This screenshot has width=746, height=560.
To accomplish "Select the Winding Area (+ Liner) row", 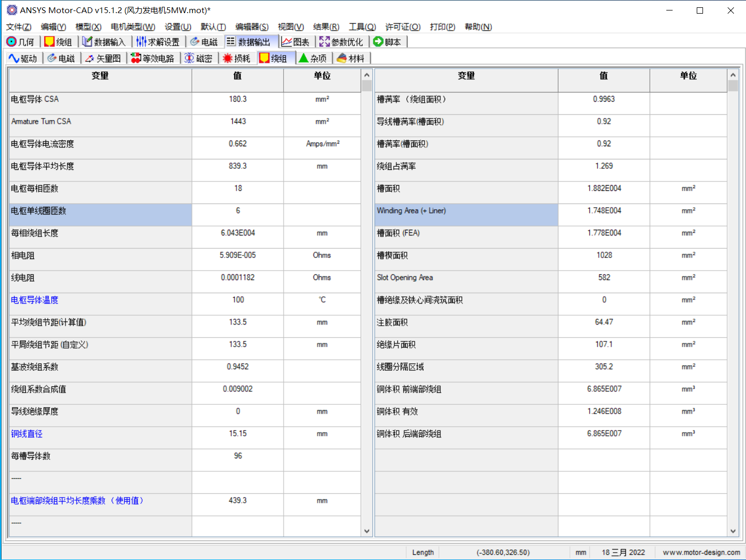I will (467, 215).
